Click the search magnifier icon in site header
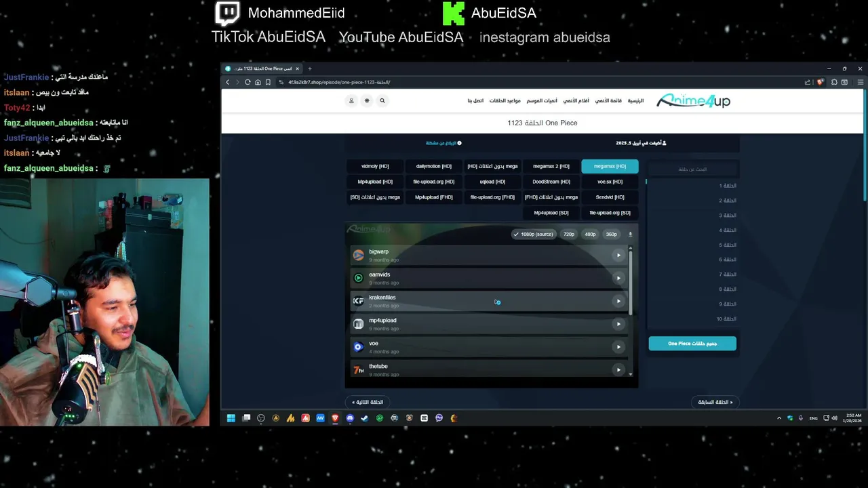868x488 pixels. pos(382,101)
